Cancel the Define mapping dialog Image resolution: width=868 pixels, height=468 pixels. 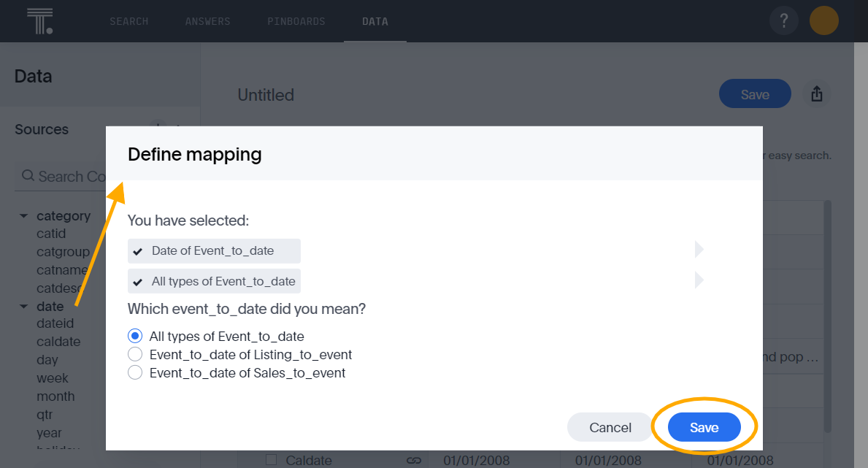click(x=610, y=427)
